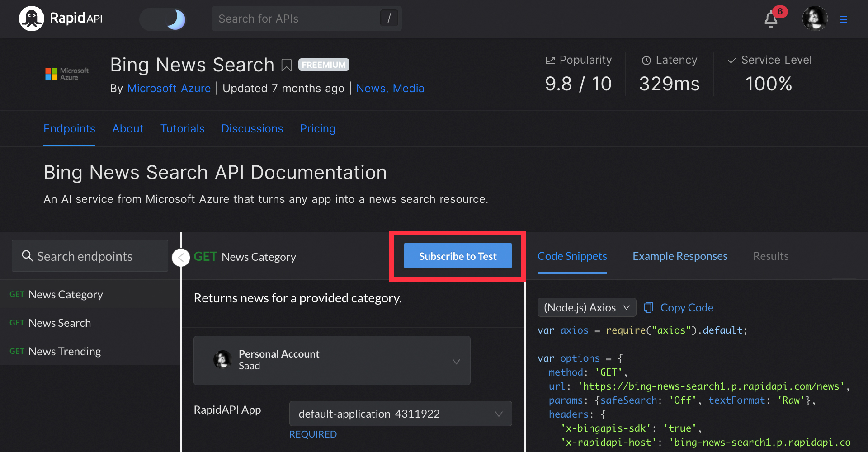Switch to Example Responses tab

coord(680,256)
